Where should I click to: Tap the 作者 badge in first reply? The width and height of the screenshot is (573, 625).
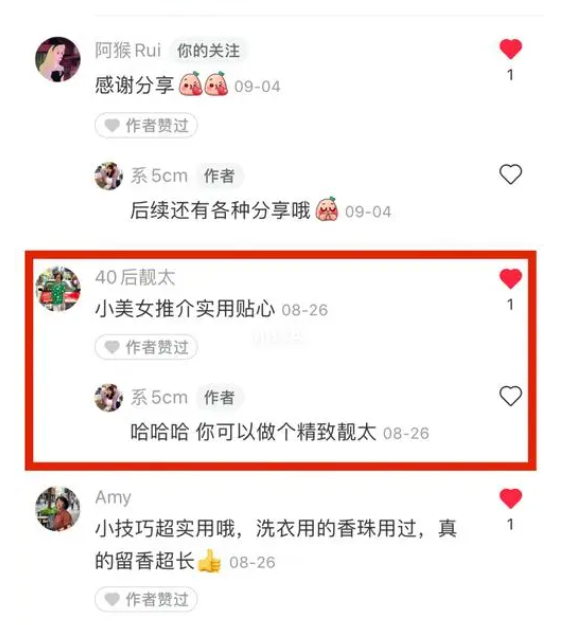(219, 176)
